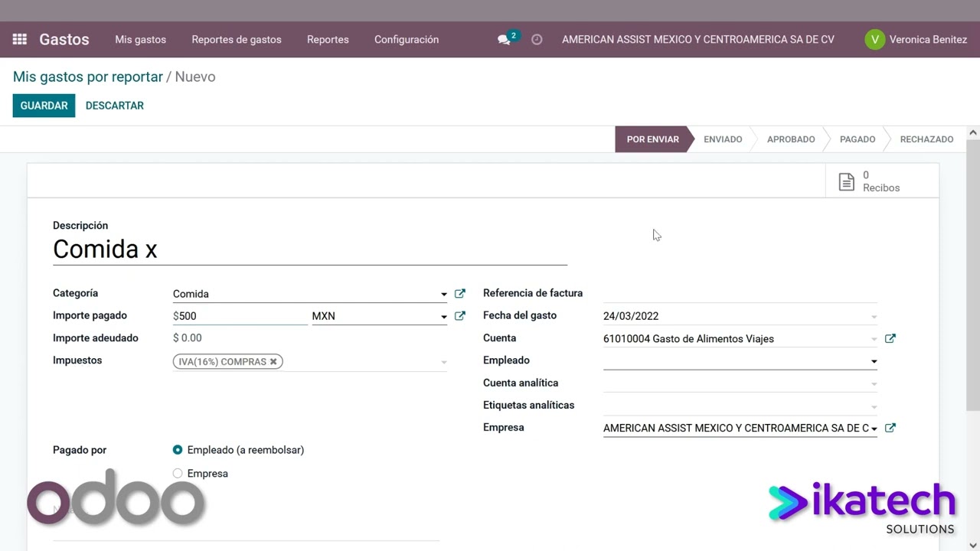The width and height of the screenshot is (980, 551).
Task: Click the Nuevo breadcrumb text
Action: pos(195,77)
